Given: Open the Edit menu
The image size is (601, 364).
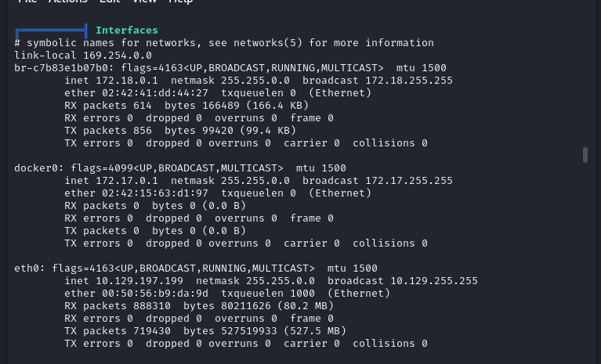Looking at the screenshot, I should [x=110, y=2].
